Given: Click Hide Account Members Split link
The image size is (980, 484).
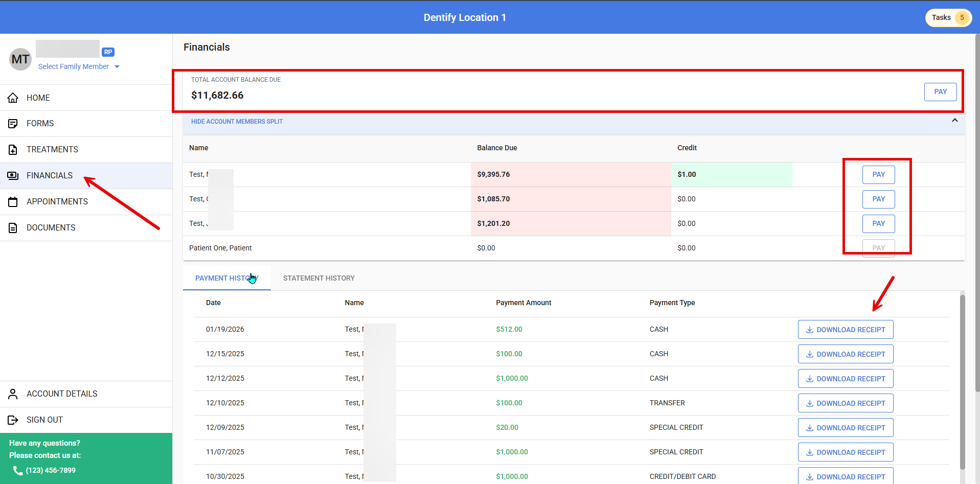Looking at the screenshot, I should pos(237,122).
